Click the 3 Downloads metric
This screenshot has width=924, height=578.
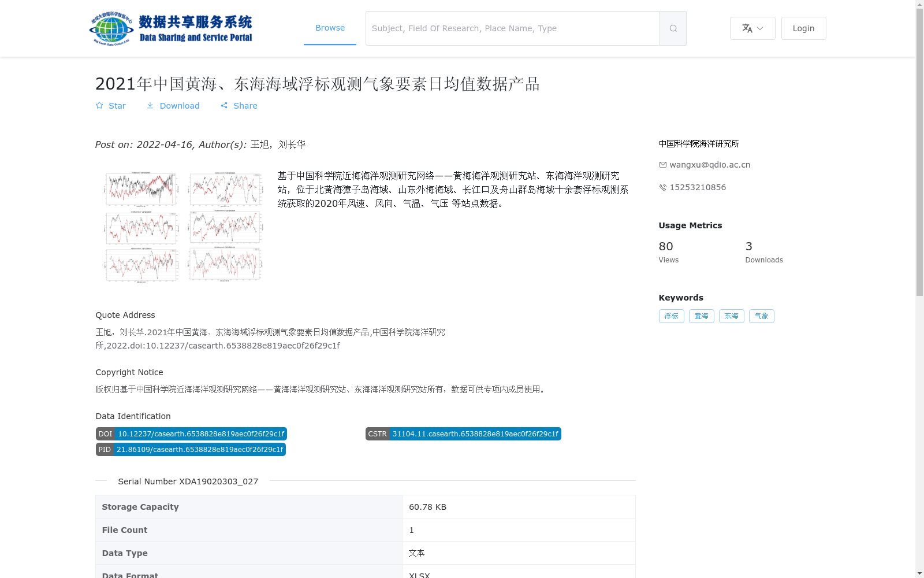coord(764,252)
